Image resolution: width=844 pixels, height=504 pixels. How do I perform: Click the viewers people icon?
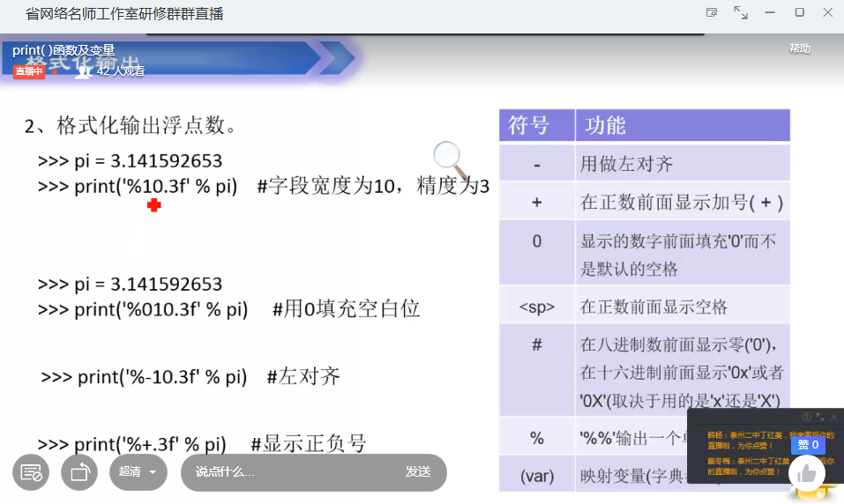tap(84, 71)
